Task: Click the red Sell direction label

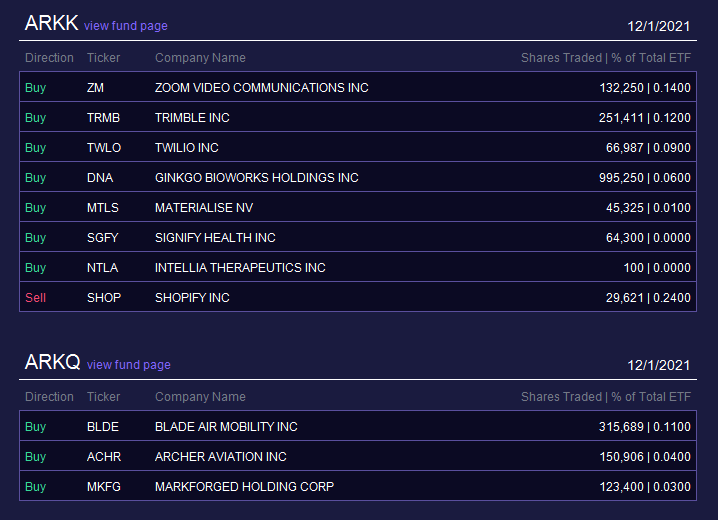Action: click(36, 298)
